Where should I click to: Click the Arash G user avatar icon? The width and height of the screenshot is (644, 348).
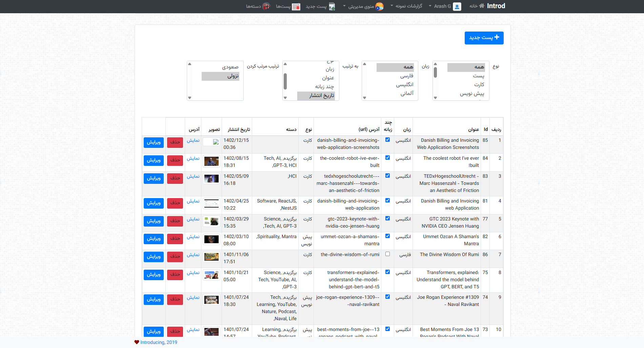[x=457, y=6]
